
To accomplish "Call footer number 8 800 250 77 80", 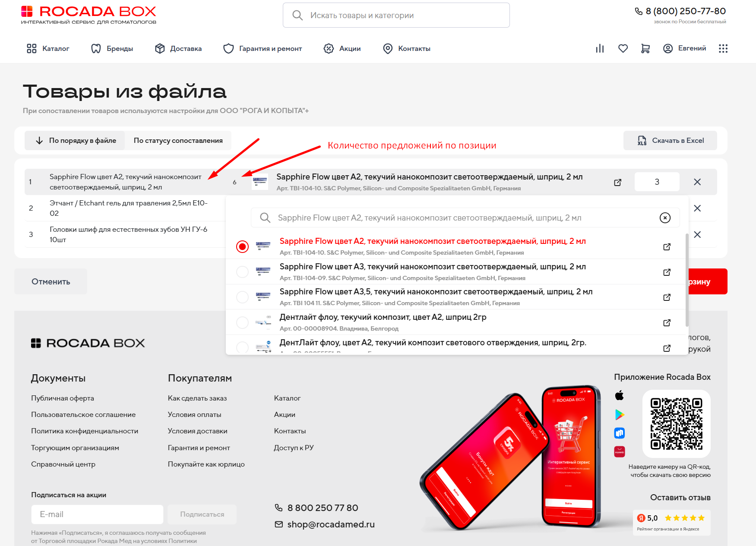I will pos(316,508).
